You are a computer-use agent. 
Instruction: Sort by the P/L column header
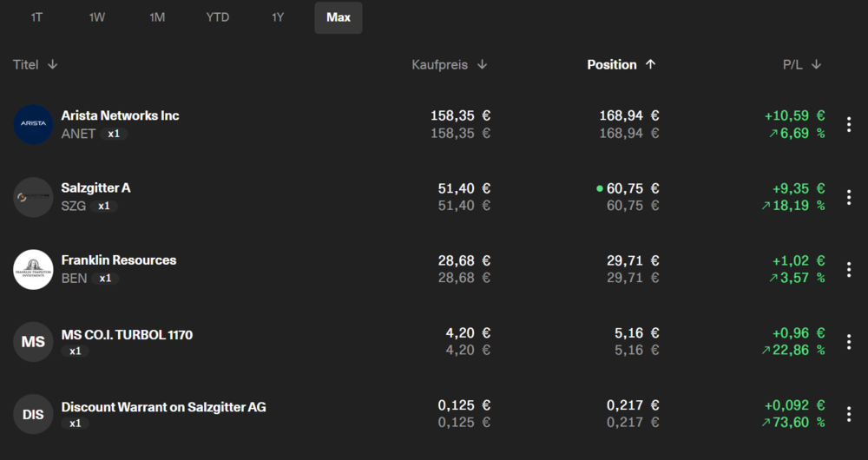click(x=792, y=65)
